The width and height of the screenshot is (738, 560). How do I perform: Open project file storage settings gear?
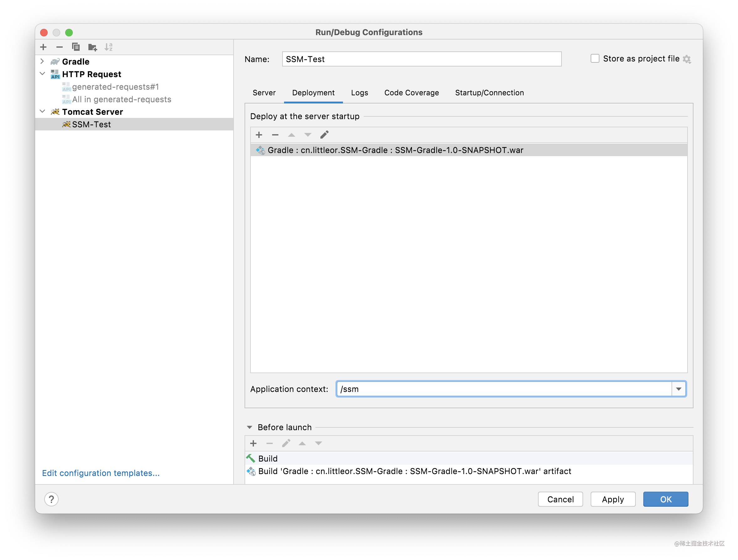point(687,59)
